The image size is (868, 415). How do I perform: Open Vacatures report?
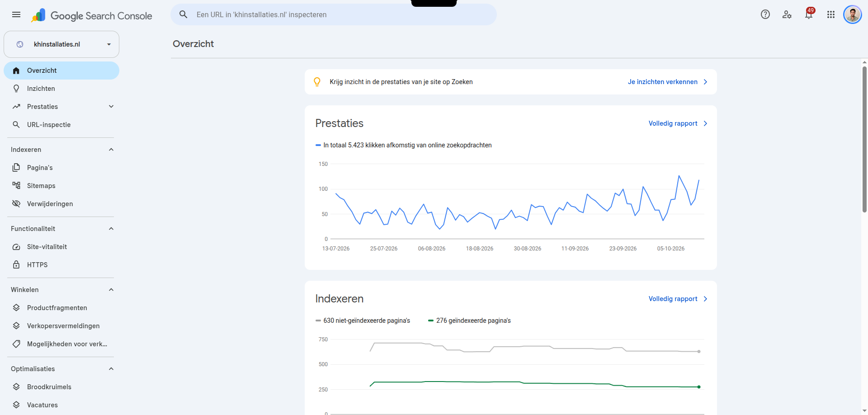click(61, 405)
